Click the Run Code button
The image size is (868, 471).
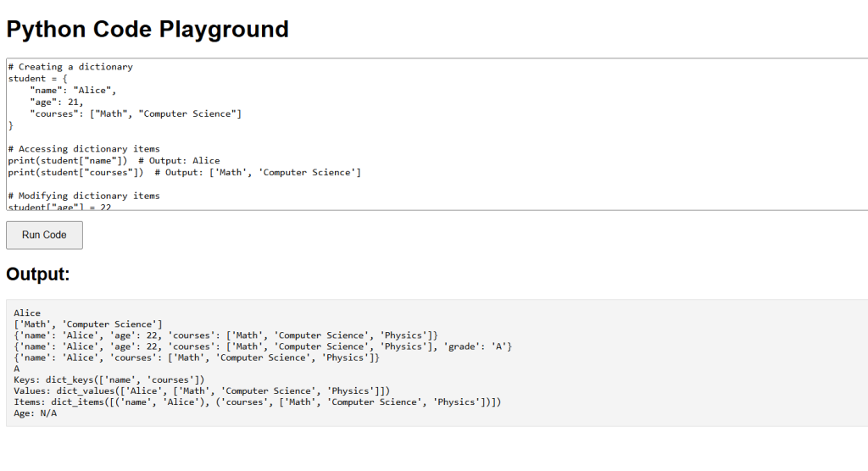44,235
